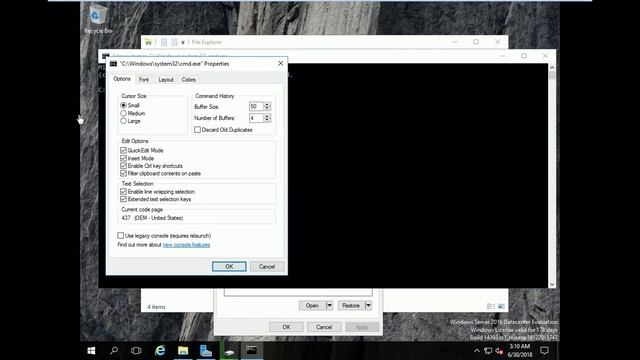Click scroll down arrow in Command Prompt window
This screenshot has width=640, height=360.
[x=552, y=284]
